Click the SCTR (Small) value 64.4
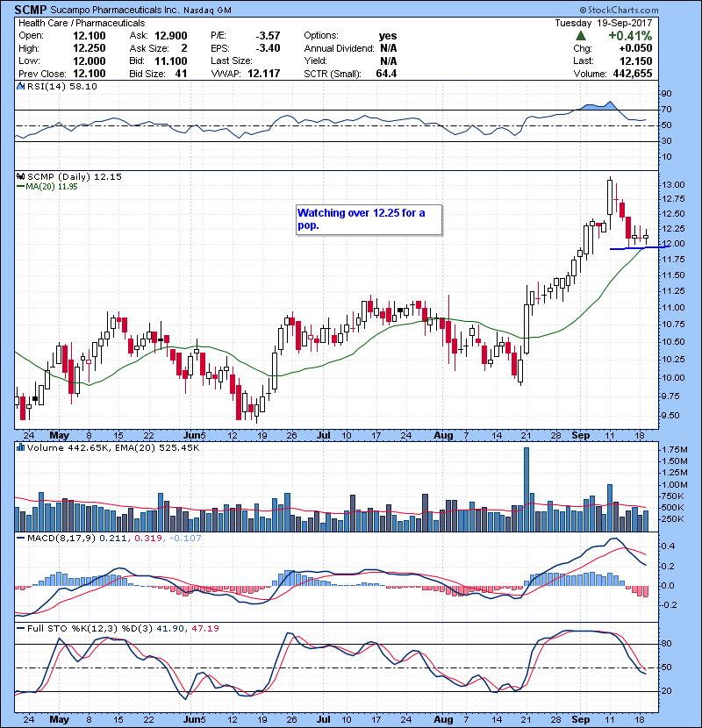The image size is (702, 728). pyautogui.click(x=387, y=74)
